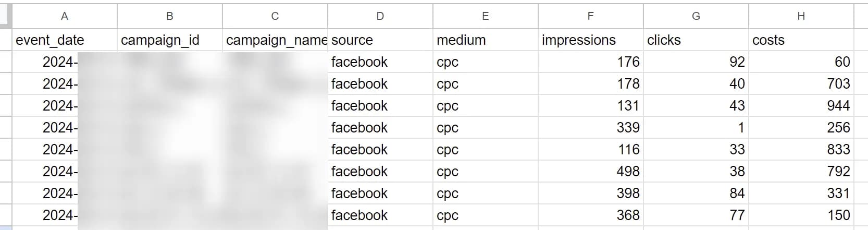
Task: Click the impressions header cell
Action: tap(590, 40)
